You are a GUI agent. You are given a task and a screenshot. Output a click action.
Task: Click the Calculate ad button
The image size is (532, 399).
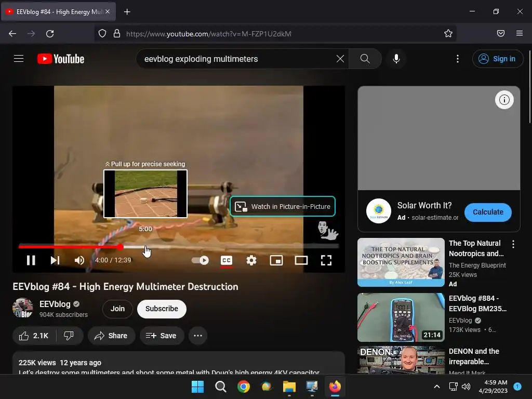(488, 212)
